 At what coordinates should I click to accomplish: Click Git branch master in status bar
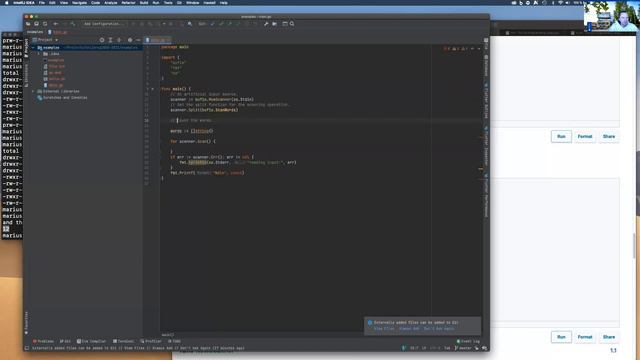463,348
